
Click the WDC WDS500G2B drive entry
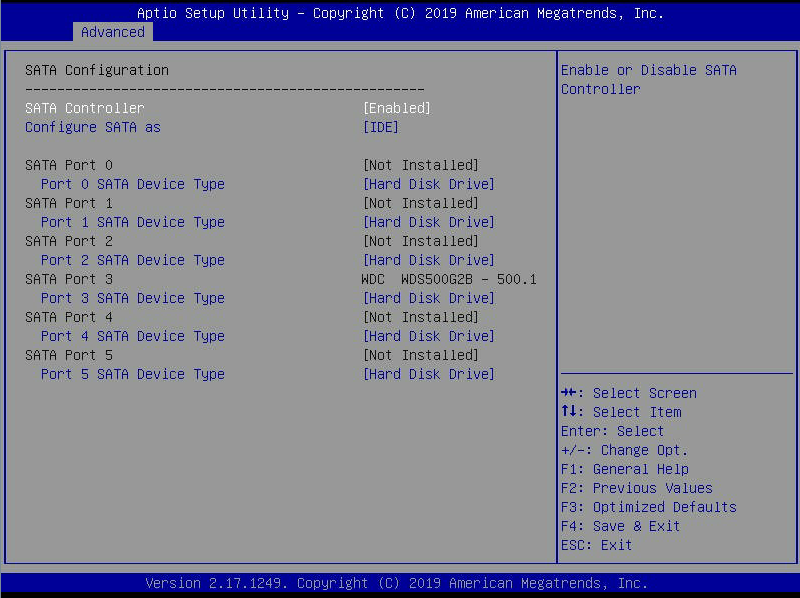tap(448, 279)
